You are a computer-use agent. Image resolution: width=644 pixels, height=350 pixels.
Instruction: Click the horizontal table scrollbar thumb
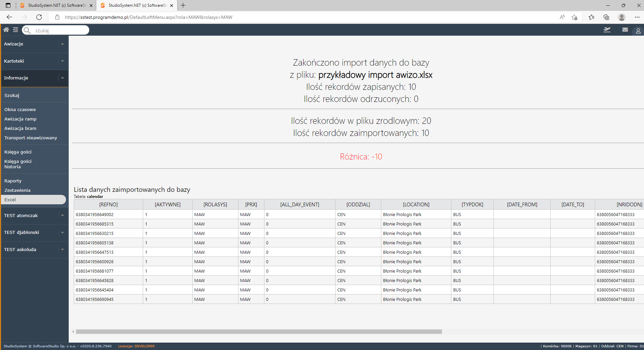(259, 332)
